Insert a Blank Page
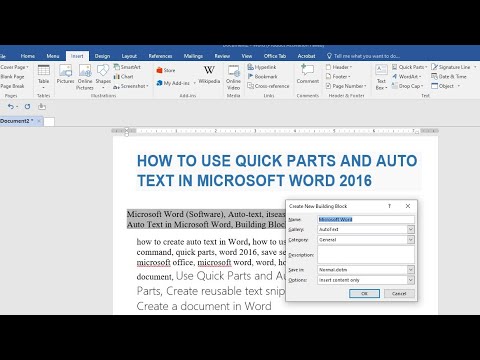The image size is (480, 360). (x=12, y=76)
